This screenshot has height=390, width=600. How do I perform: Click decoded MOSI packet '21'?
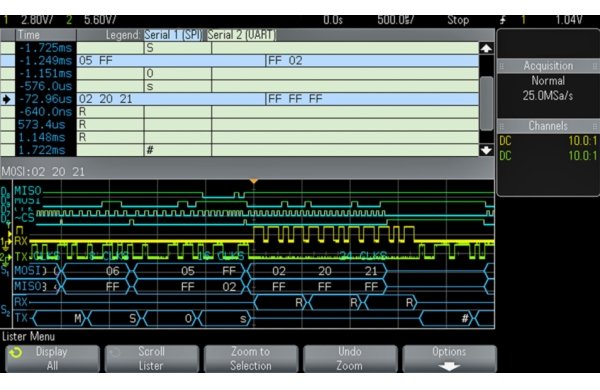coord(371,271)
